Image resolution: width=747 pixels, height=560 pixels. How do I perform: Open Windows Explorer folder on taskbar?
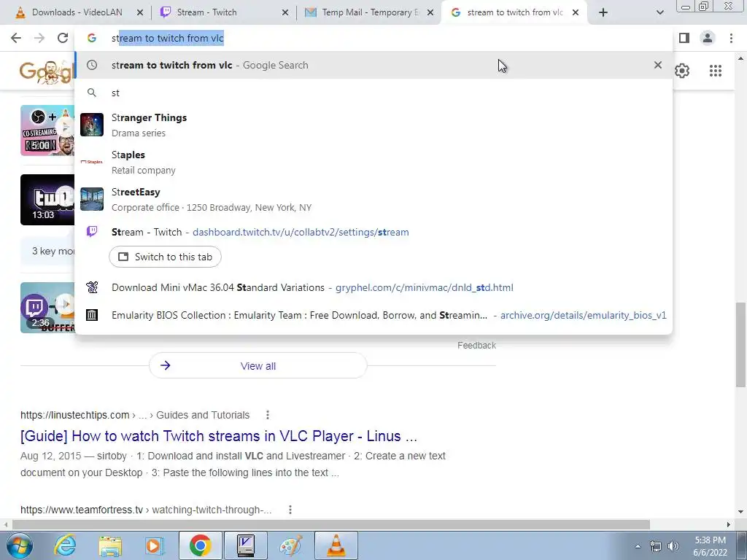(110, 545)
